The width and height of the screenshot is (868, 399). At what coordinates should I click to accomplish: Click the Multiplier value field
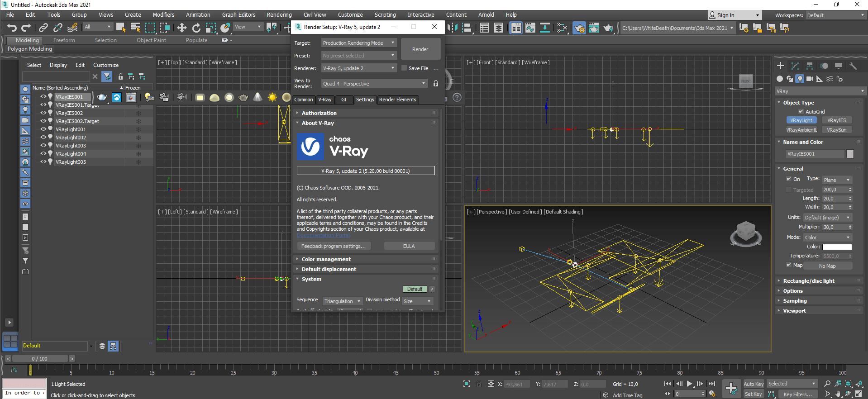835,227
